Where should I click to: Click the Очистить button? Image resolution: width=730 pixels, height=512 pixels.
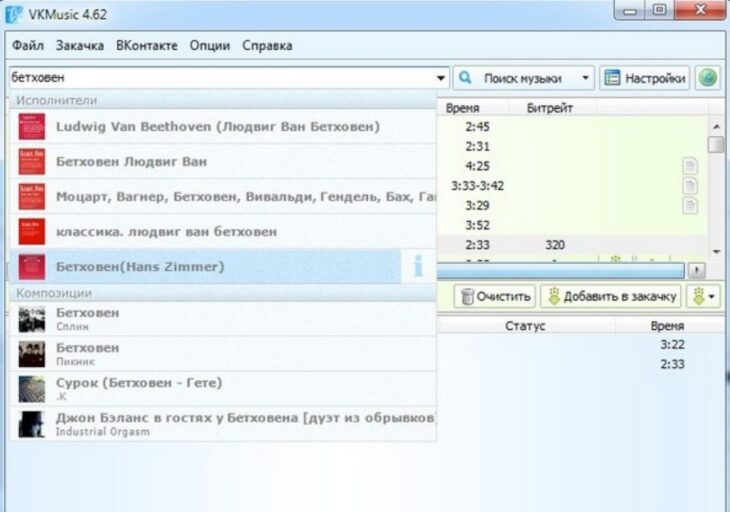tap(495, 296)
